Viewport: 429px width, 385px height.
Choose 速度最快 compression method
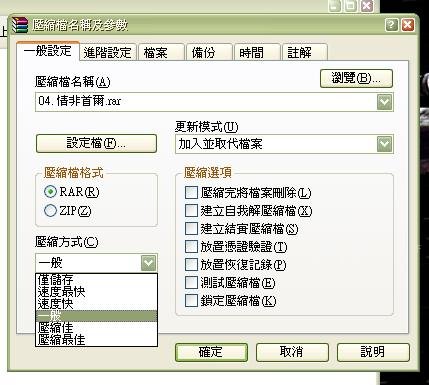pyautogui.click(x=96, y=292)
